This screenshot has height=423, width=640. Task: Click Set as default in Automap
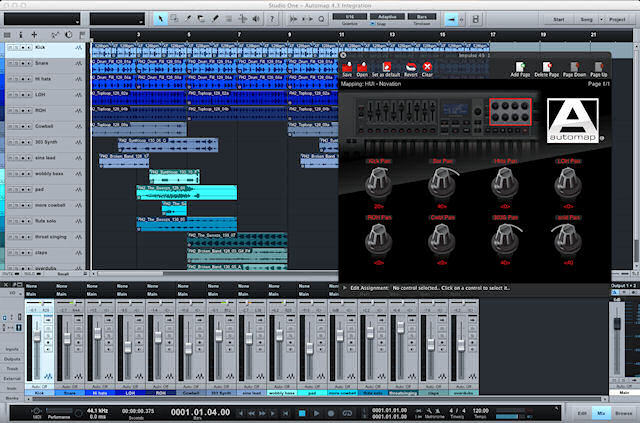pos(386,69)
